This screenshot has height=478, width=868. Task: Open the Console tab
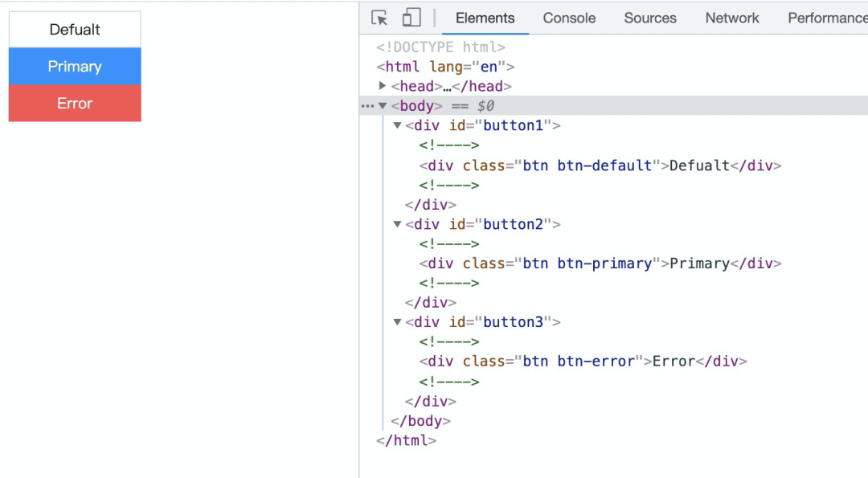[569, 18]
